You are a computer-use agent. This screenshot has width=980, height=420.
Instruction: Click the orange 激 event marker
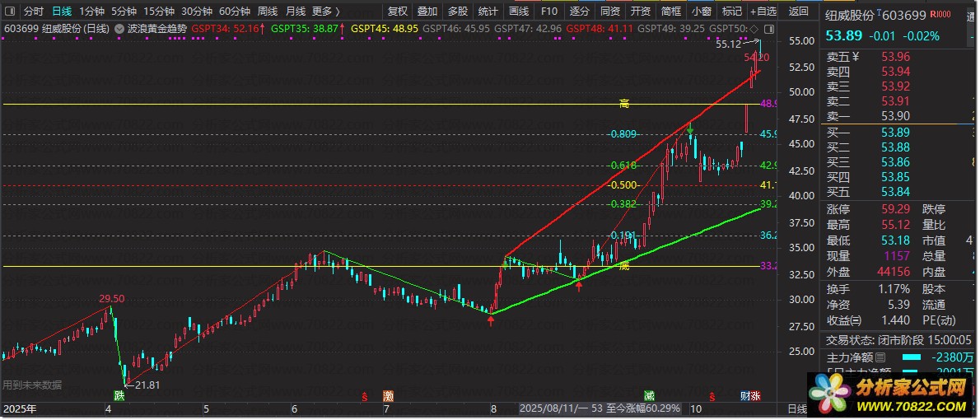tap(389, 395)
